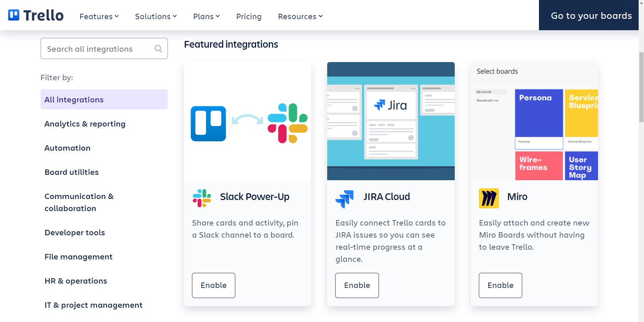This screenshot has width=644, height=322.
Task: Click the search magnifier icon
Action: tap(158, 49)
